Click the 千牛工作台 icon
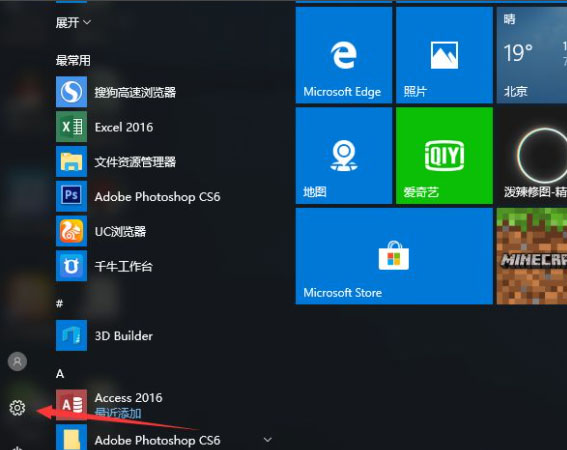Image resolution: width=567 pixels, height=450 pixels. click(71, 266)
